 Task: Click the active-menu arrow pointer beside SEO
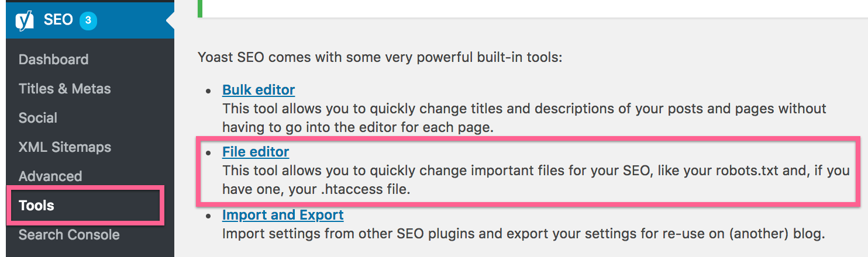pyautogui.click(x=170, y=20)
